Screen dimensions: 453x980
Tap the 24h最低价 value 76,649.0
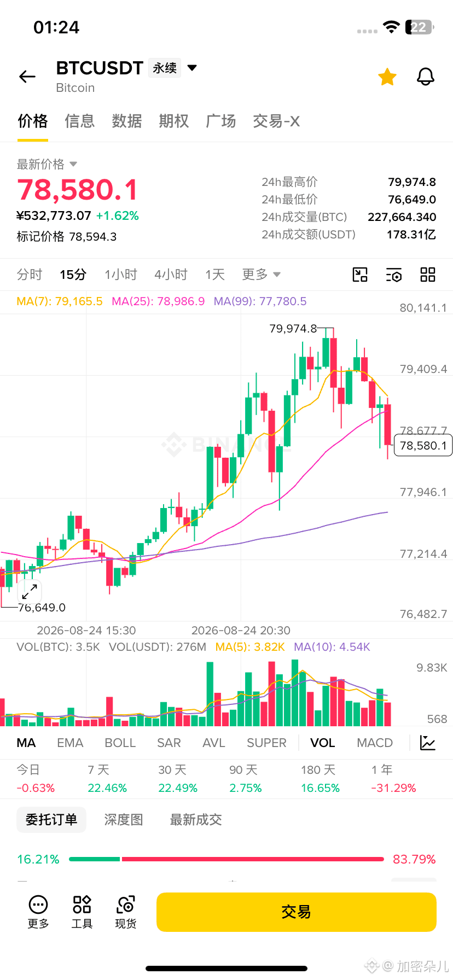pyautogui.click(x=412, y=200)
